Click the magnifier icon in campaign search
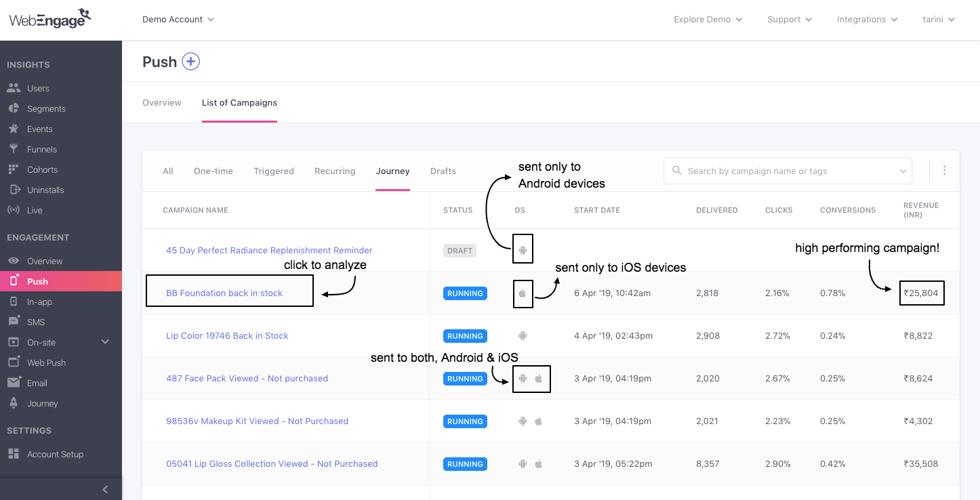 (676, 171)
